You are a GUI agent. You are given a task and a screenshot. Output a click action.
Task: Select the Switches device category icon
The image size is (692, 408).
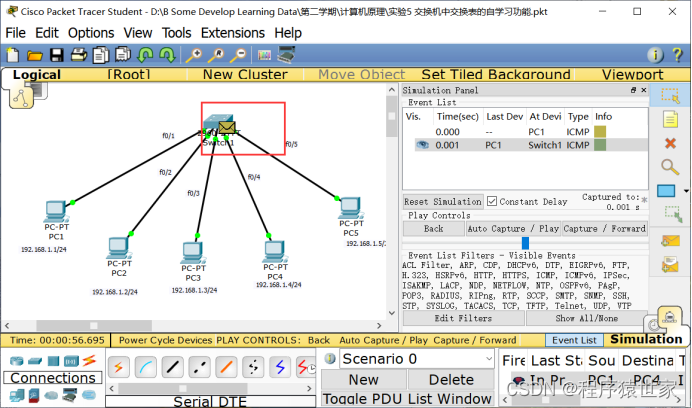point(35,361)
